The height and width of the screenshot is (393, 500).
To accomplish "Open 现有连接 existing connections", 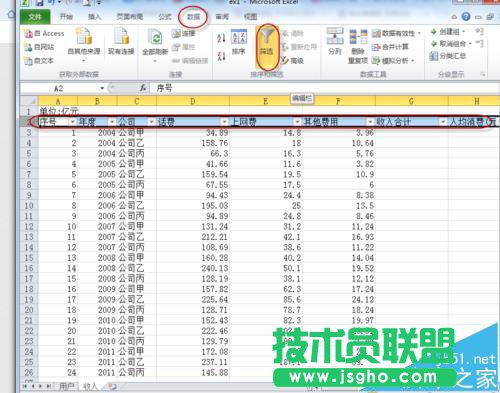I will (121, 42).
